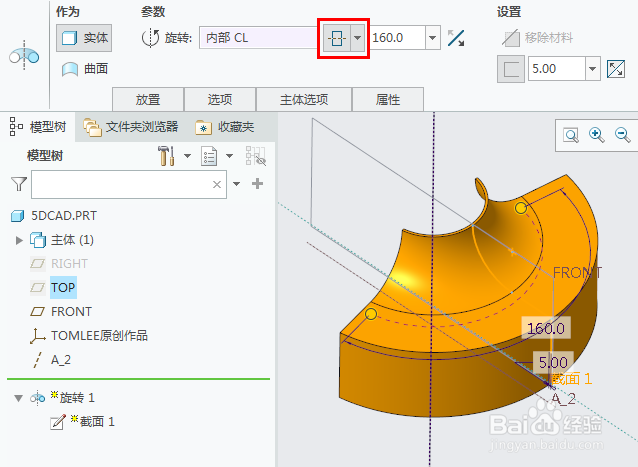Click the 截面 1 label in viewport
The image size is (638, 467).
point(571,379)
